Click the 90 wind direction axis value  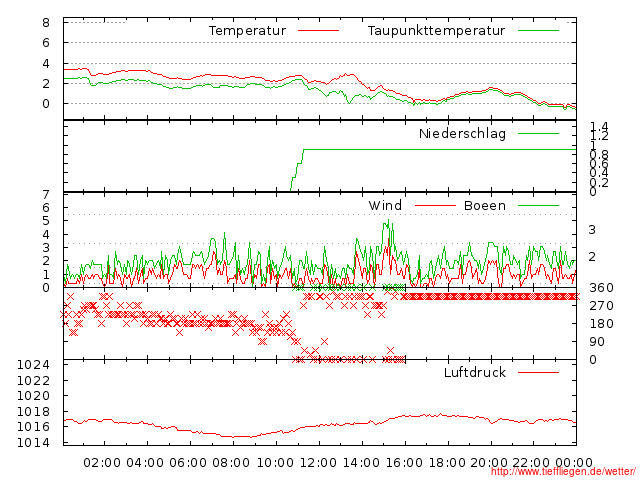pyautogui.click(x=597, y=342)
